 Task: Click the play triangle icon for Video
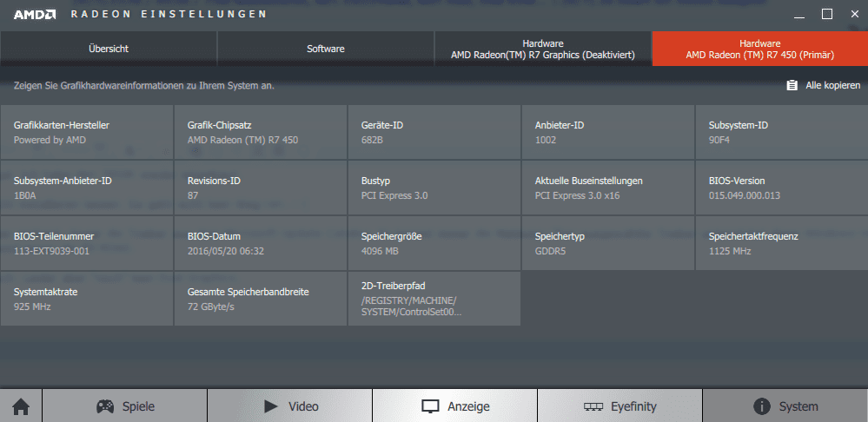(271, 406)
